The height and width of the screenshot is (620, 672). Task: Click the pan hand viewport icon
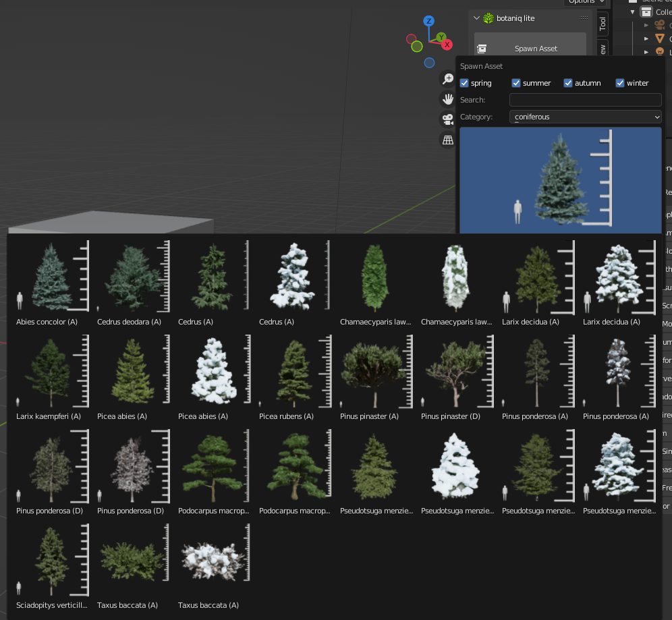tap(448, 99)
